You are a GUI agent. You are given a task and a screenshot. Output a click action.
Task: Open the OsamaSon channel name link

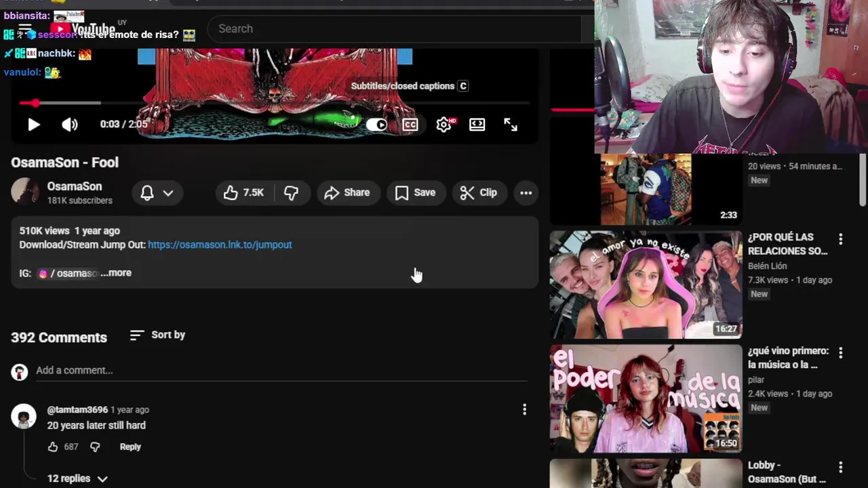point(75,186)
